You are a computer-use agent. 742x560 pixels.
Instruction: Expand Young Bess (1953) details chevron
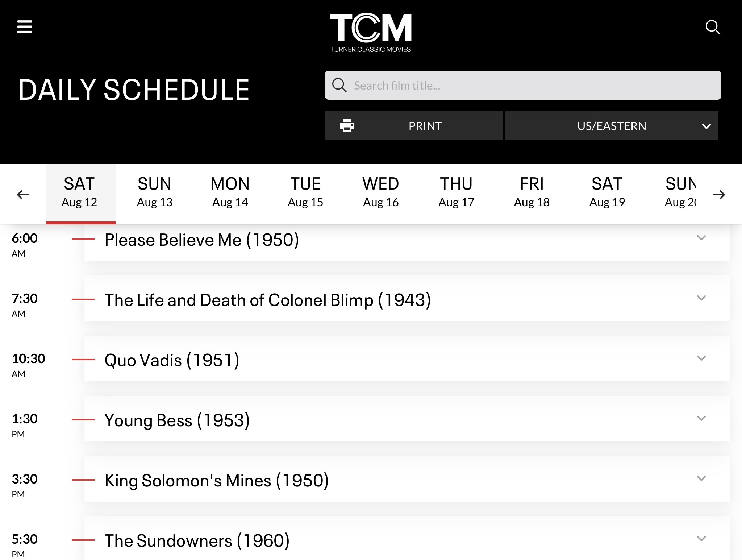701,418
